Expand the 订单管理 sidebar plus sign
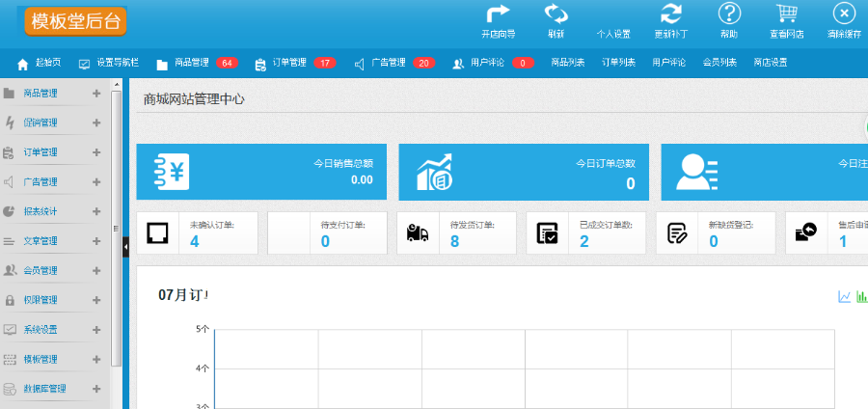Image resolution: width=868 pixels, height=409 pixels. pyautogui.click(x=95, y=152)
